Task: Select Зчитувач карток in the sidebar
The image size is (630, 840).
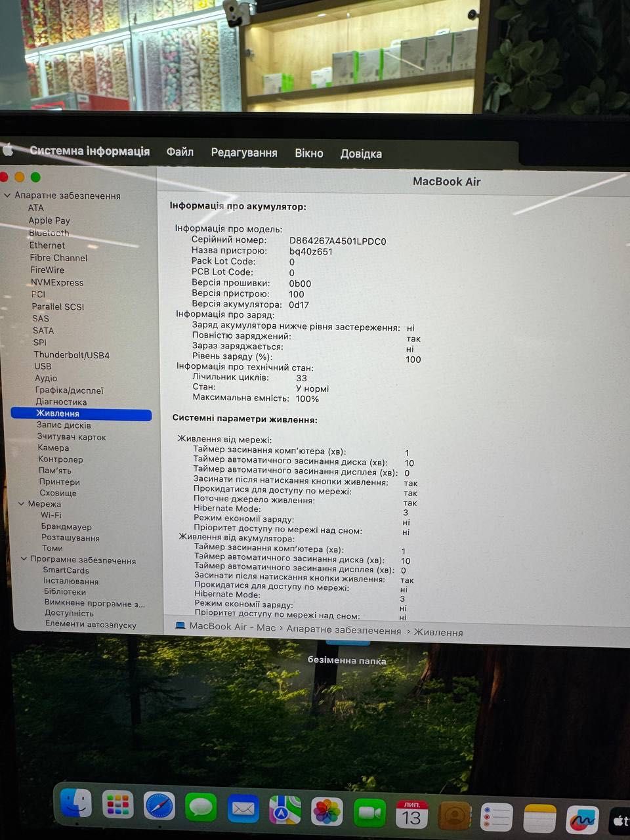Action: click(x=72, y=436)
